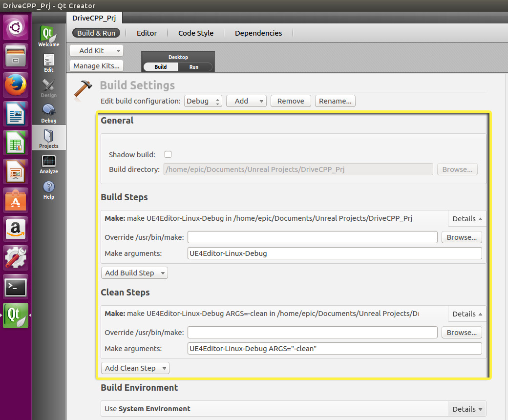Select the Build toggle under Desktop kit
Viewport: 508px width, 420px height.
click(161, 67)
